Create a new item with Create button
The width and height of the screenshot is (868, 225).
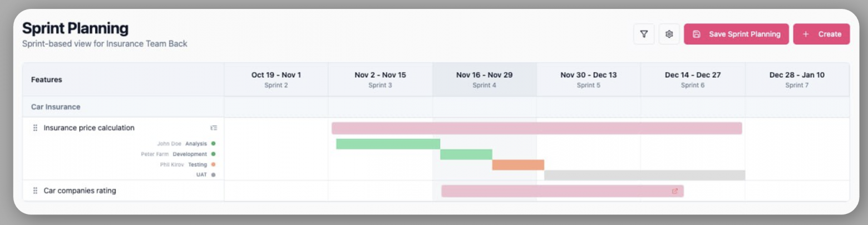click(x=821, y=34)
